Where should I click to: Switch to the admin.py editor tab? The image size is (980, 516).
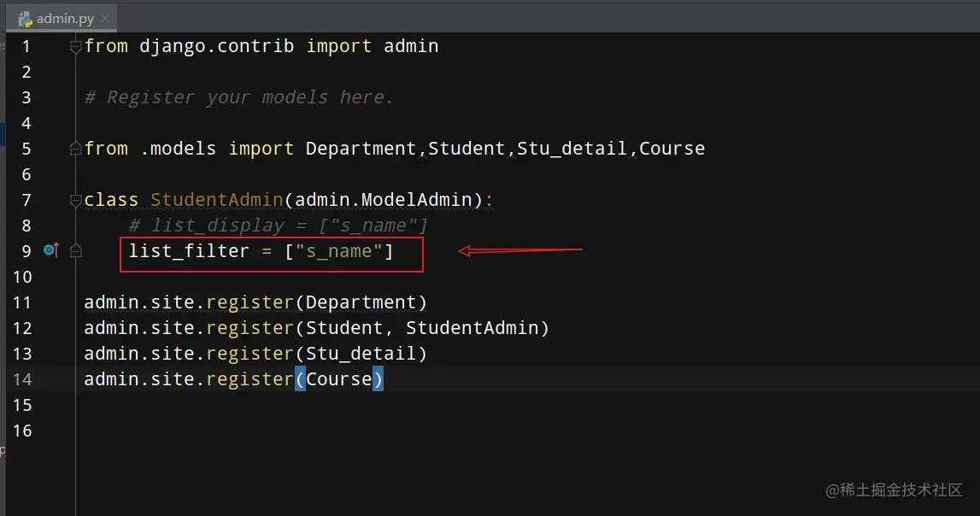point(61,19)
